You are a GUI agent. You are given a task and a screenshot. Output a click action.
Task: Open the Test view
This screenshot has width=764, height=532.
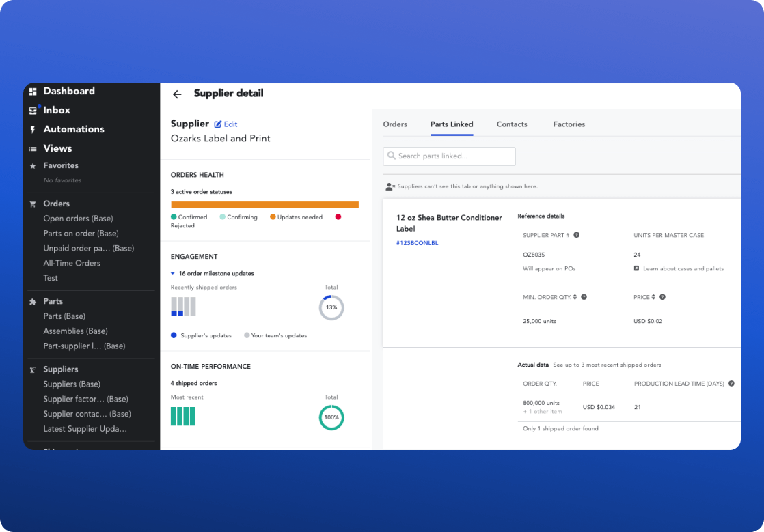pyautogui.click(x=51, y=278)
